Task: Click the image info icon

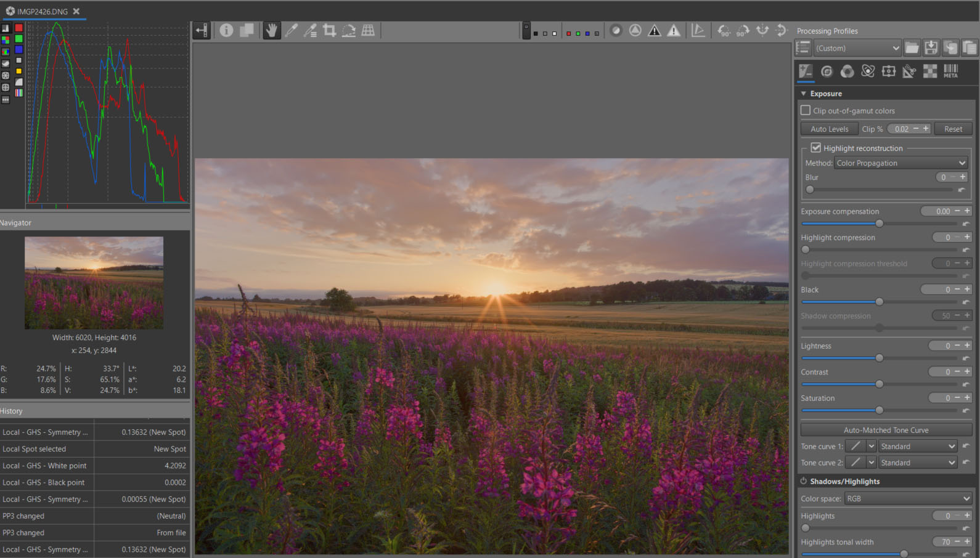Action: (226, 30)
